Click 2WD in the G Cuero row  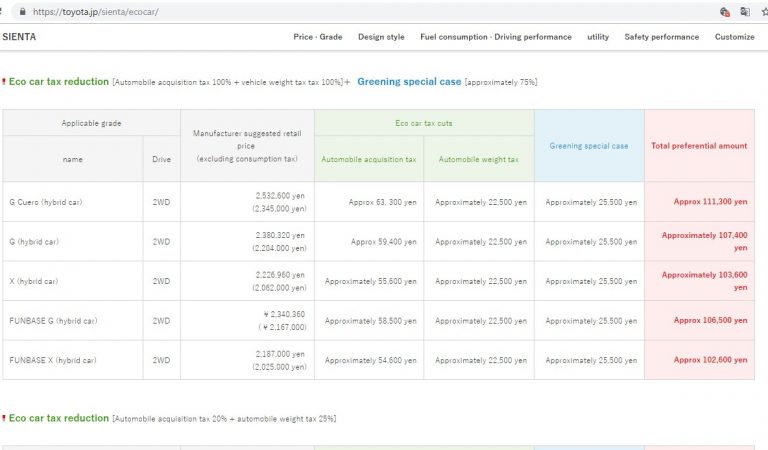tap(162, 202)
